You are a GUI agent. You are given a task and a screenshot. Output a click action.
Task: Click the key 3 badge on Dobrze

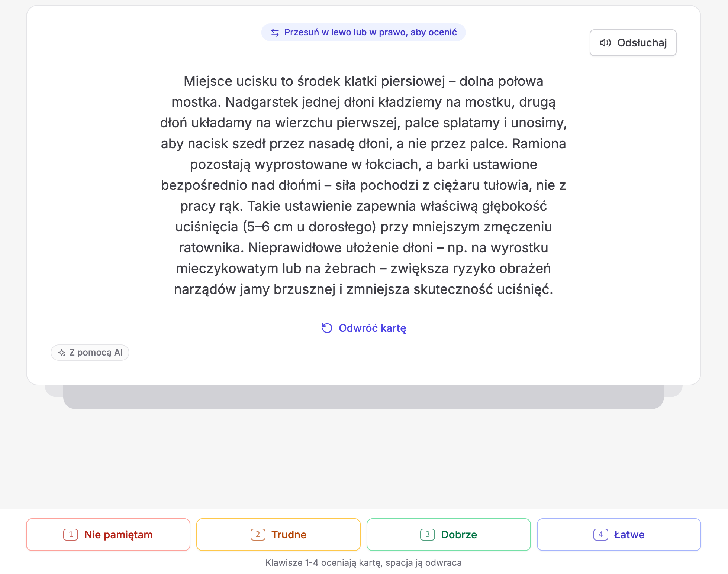[x=428, y=535]
